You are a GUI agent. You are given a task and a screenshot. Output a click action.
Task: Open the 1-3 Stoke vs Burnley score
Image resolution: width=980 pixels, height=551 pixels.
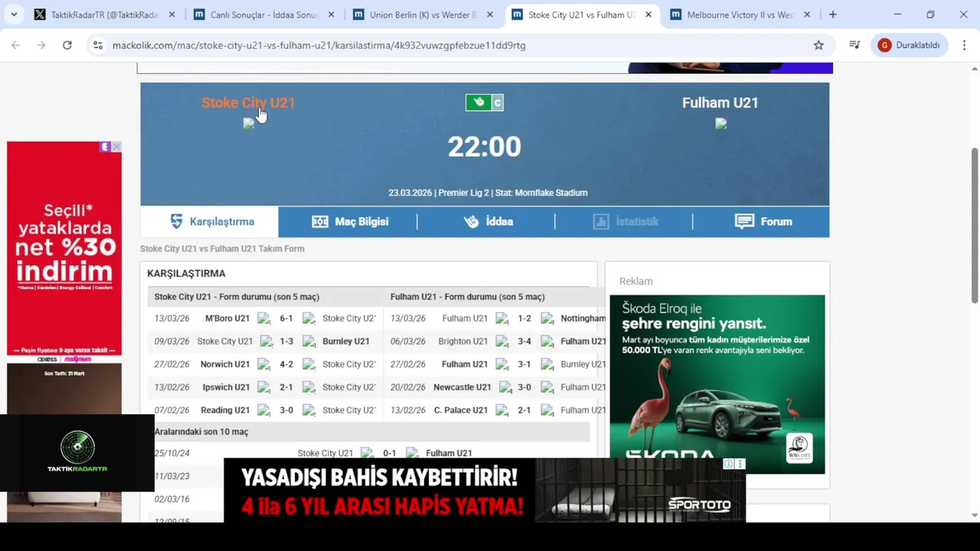pyautogui.click(x=286, y=341)
